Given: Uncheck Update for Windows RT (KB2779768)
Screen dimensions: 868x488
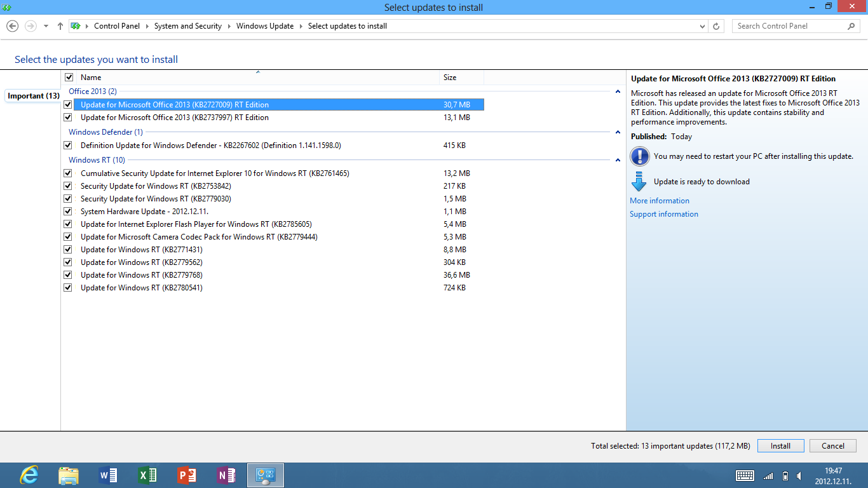Looking at the screenshot, I should click(68, 275).
